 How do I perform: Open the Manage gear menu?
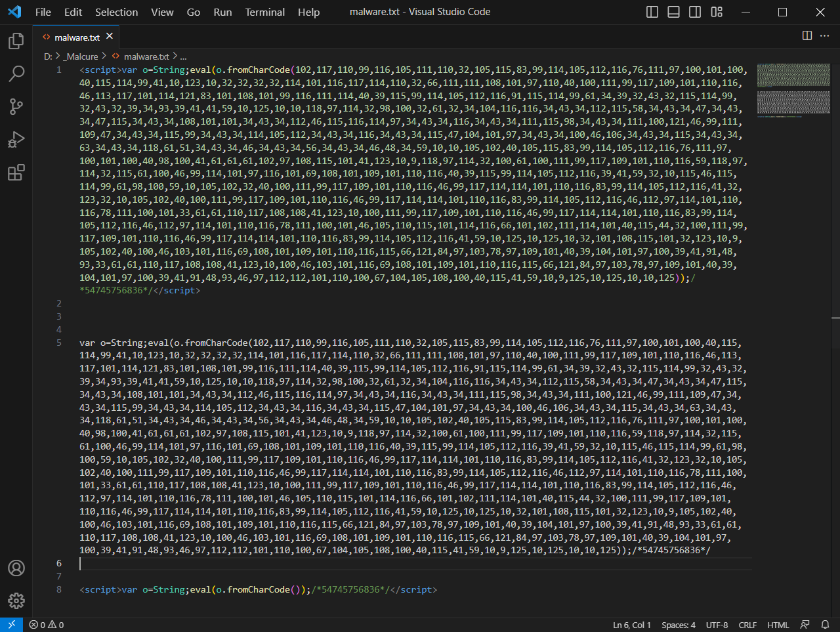16,600
